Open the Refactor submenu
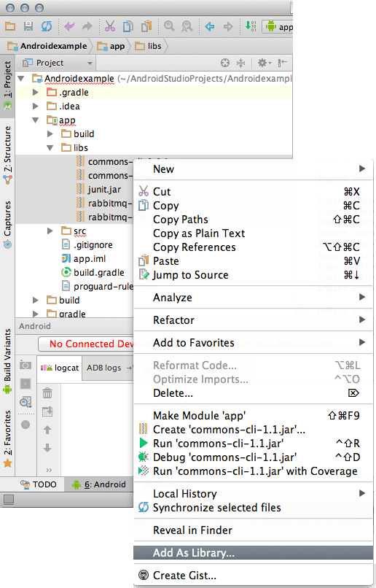Viewport: 376px width, 588px height. (253, 320)
